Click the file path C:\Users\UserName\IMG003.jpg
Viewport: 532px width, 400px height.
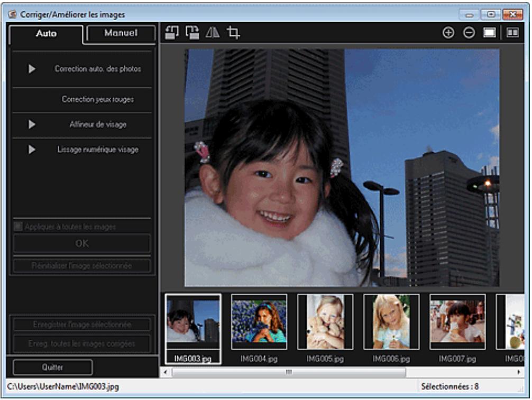[63, 387]
